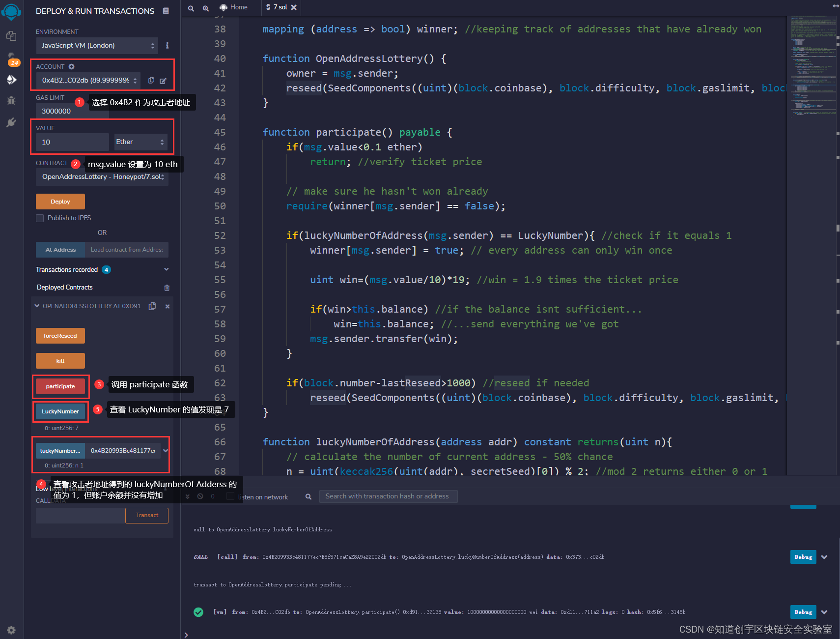Switch to the Home tab

pos(234,7)
